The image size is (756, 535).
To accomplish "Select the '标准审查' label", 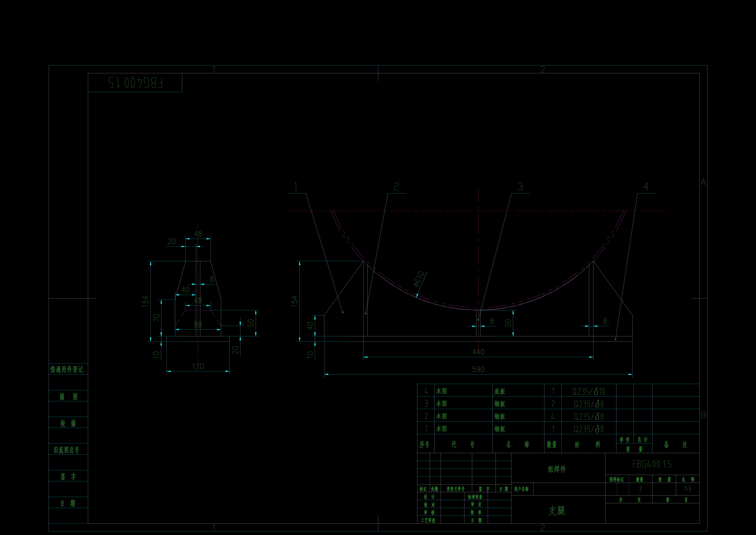I will pyautogui.click(x=475, y=497).
